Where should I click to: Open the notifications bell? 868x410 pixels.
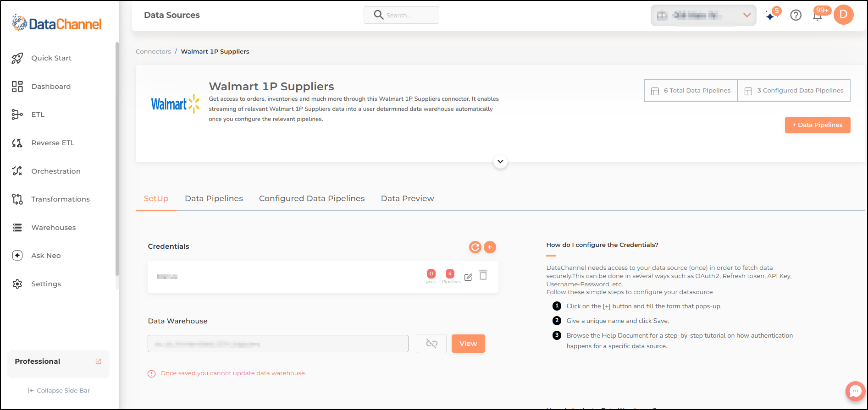(x=818, y=16)
